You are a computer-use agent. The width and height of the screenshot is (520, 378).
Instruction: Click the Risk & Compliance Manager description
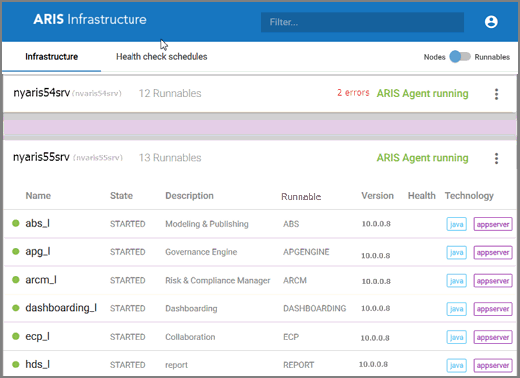point(218,280)
